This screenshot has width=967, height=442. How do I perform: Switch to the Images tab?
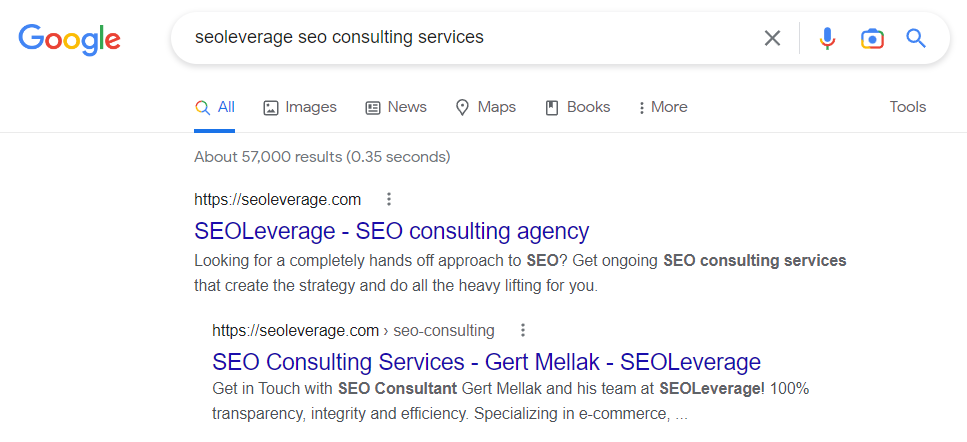coord(299,107)
